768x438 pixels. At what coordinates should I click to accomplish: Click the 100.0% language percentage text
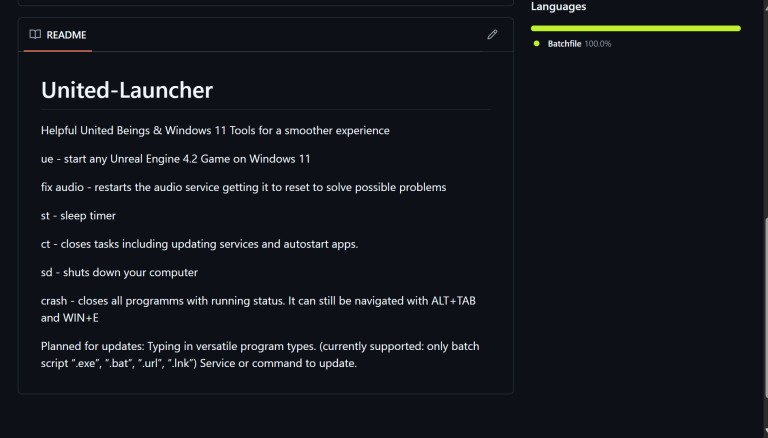(x=598, y=44)
